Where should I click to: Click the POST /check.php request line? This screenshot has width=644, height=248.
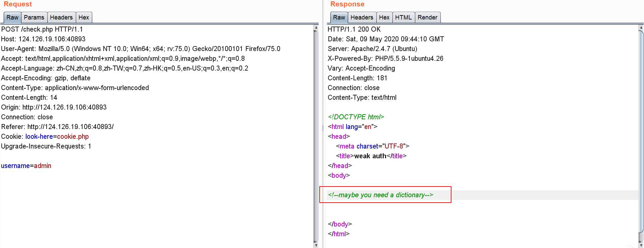pos(42,29)
